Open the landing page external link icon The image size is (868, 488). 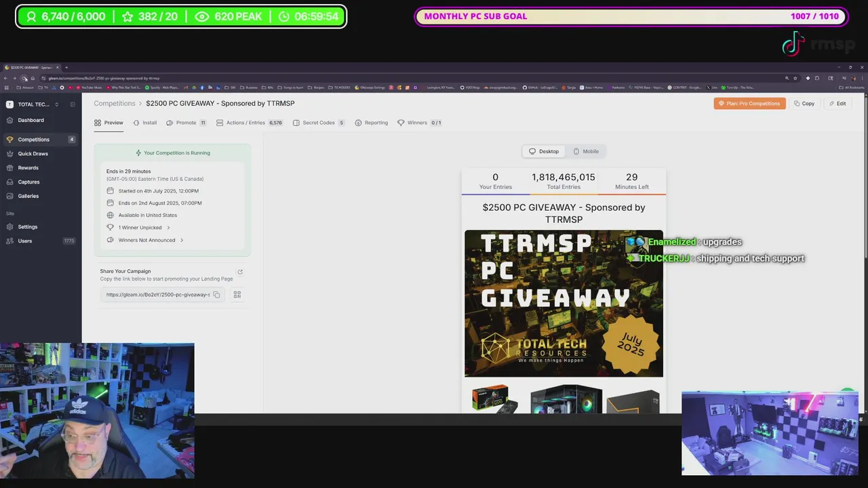click(x=240, y=272)
